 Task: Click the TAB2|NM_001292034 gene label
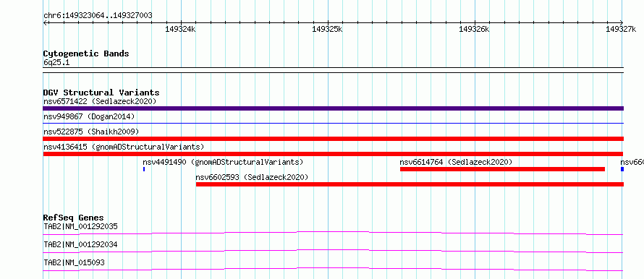pos(80,244)
